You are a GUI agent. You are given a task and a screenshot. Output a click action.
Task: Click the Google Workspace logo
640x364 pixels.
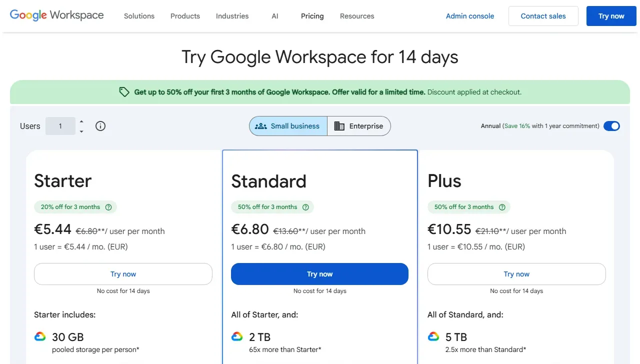point(57,15)
